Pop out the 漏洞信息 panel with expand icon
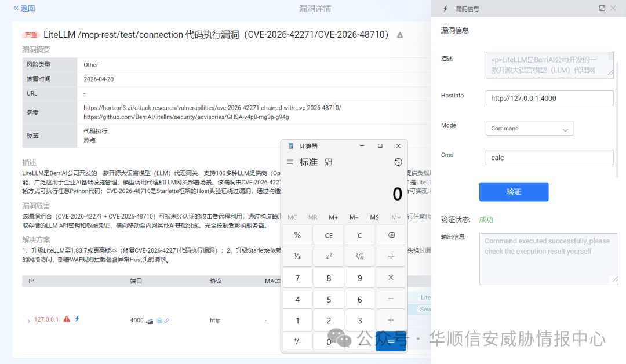Screen dimensions: 626x364 pyautogui.click(x=602, y=8)
